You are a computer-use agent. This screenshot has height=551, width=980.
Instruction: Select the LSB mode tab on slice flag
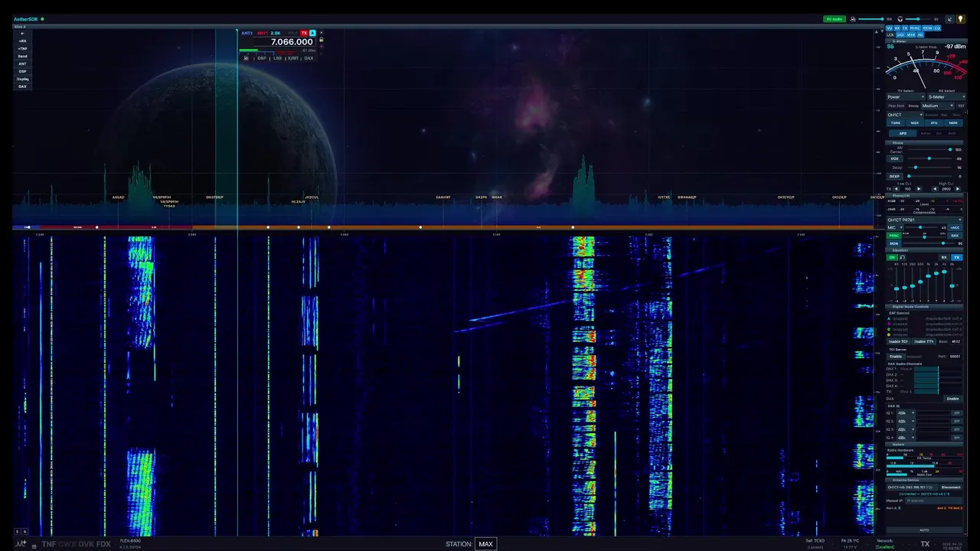coord(277,58)
